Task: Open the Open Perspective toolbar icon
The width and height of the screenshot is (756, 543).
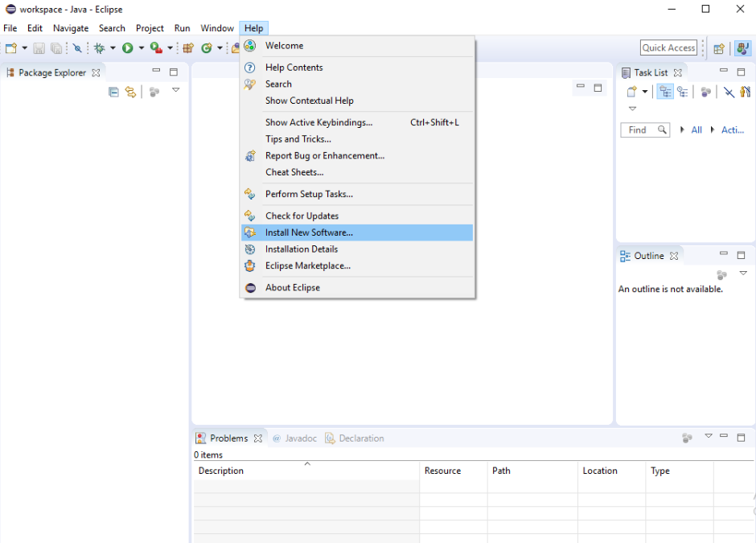Action: (719, 48)
